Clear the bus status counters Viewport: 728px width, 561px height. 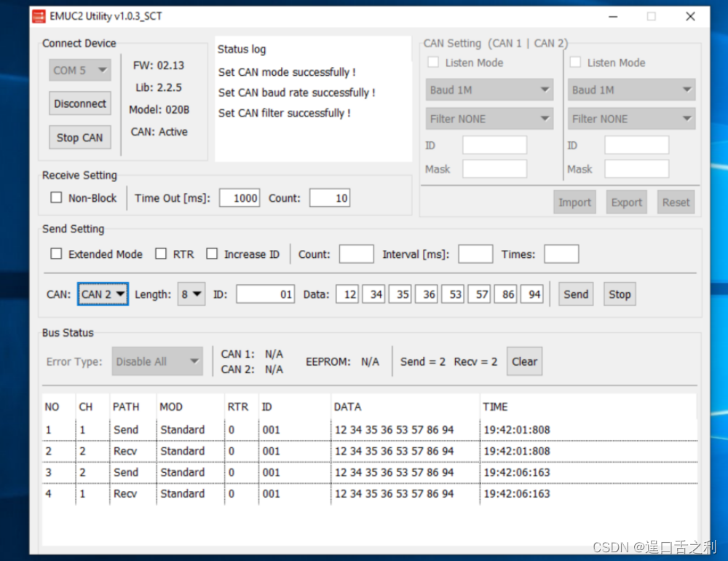pos(524,361)
